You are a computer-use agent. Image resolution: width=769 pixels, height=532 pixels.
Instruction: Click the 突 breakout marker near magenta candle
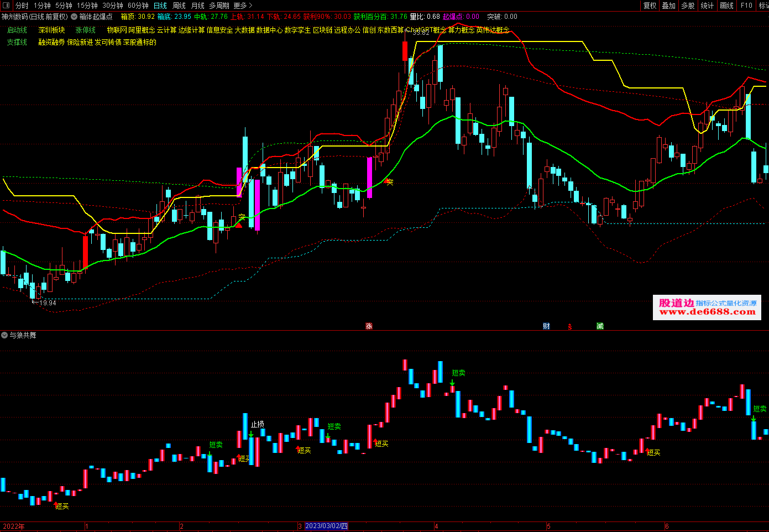tap(242, 218)
